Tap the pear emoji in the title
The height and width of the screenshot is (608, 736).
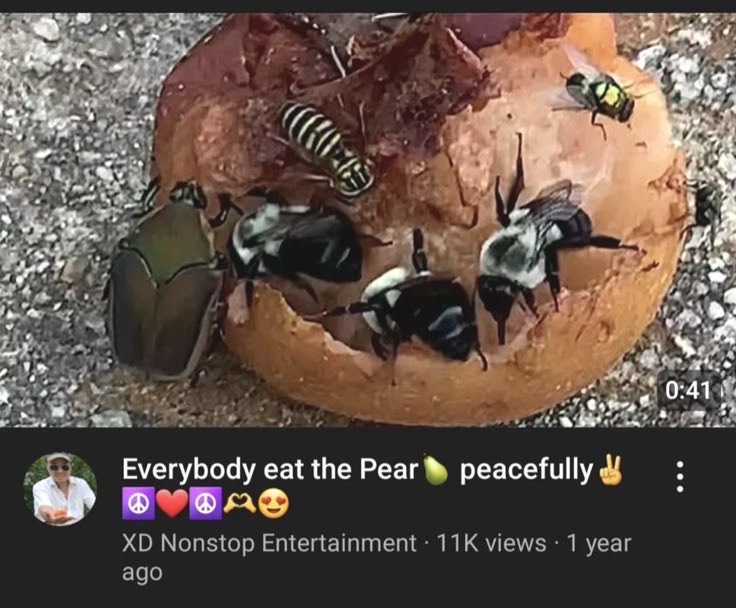coord(435,470)
